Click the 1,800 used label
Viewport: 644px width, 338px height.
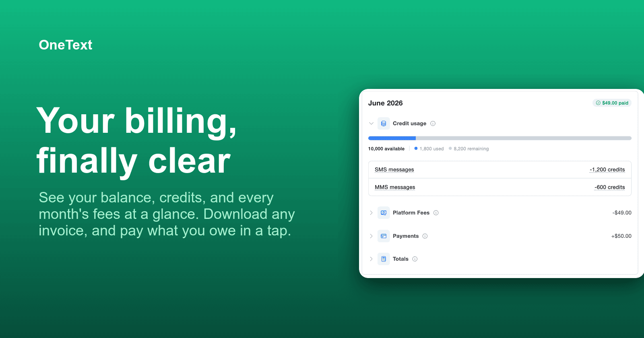click(431, 149)
